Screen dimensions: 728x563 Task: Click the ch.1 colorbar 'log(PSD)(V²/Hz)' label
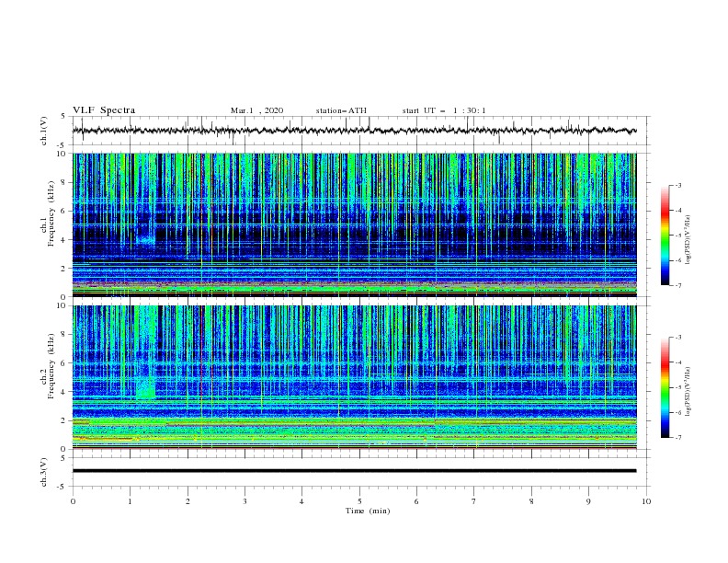click(688, 240)
